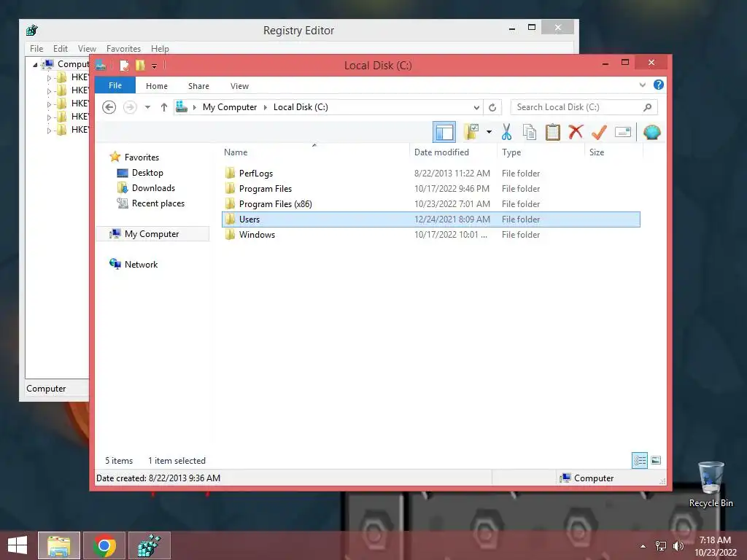This screenshot has height=560, width=747.
Task: Open Desktop under Favorites
Action: tap(147, 172)
